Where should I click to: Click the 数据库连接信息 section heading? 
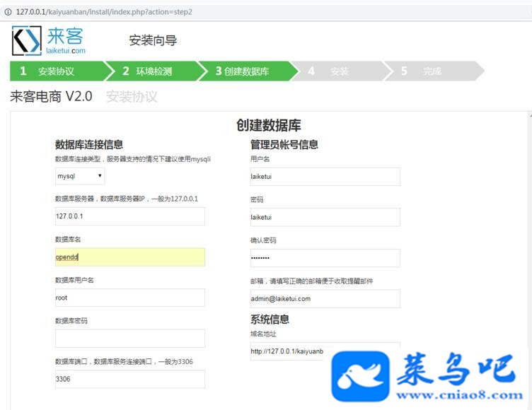(x=89, y=144)
